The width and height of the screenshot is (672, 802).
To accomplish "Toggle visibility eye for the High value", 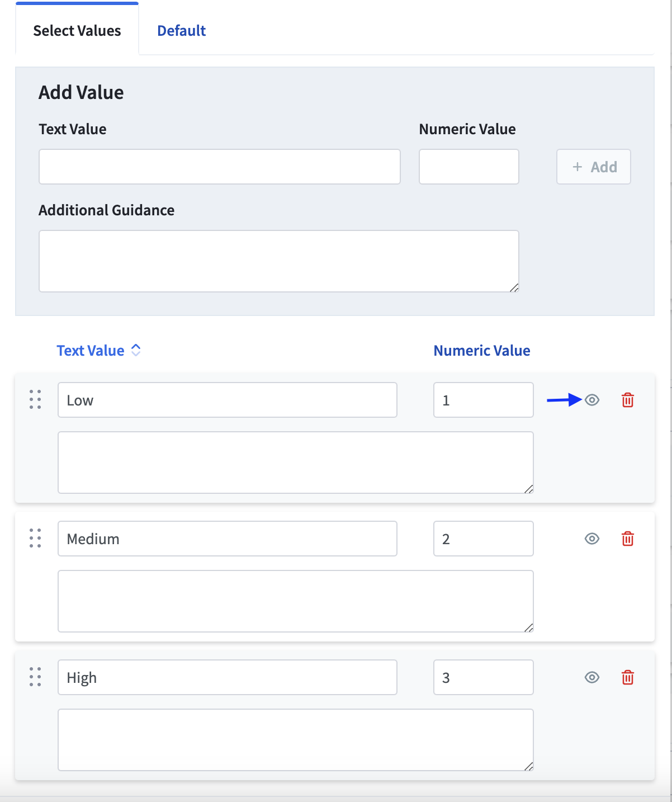I will (592, 677).
